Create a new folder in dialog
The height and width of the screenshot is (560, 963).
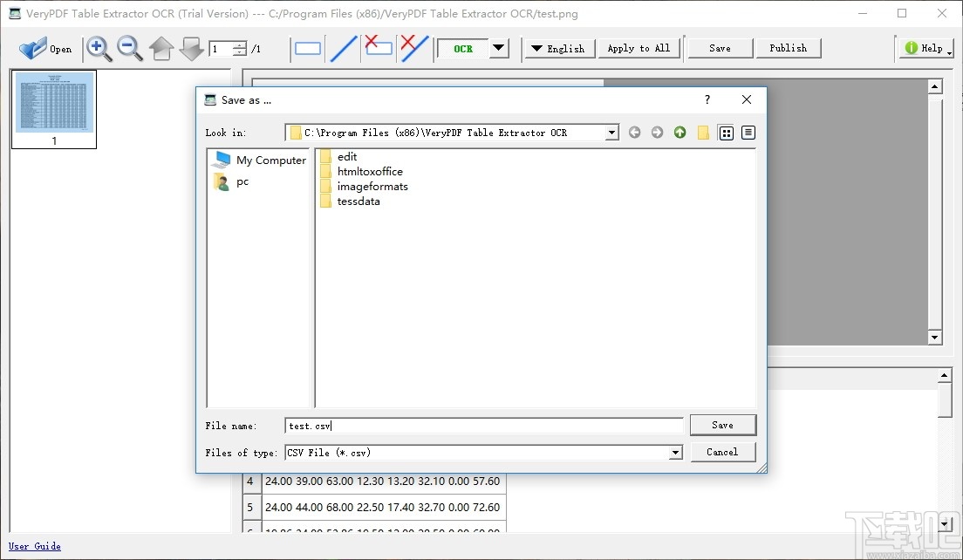[x=703, y=132]
